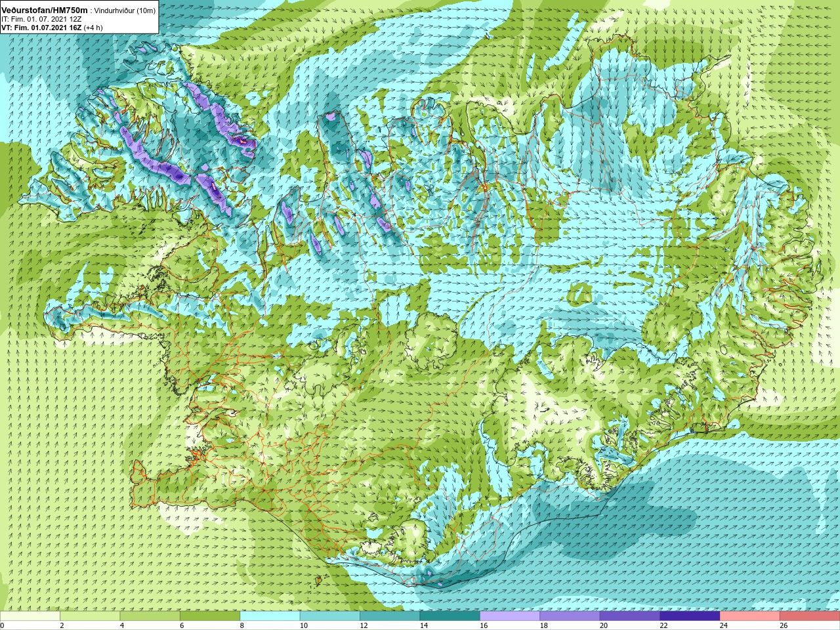Viewport: 840px width, 630px height.
Task: Click the "6" scale label
Action: [182, 625]
